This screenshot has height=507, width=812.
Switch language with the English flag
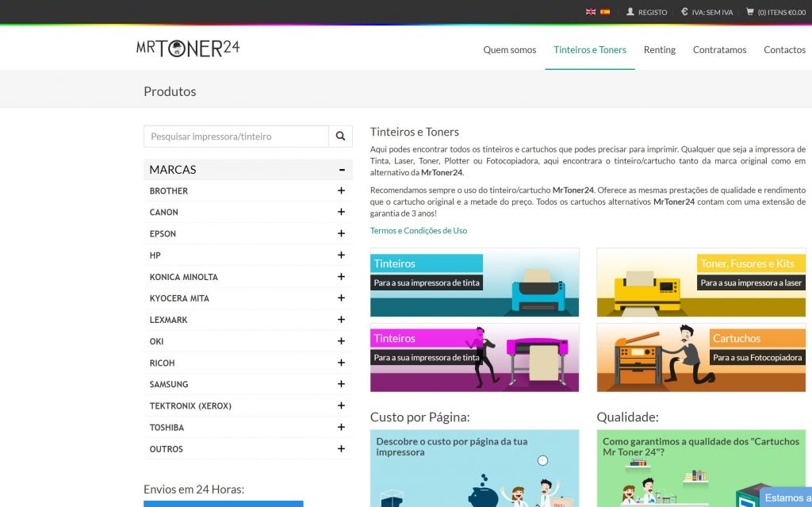(x=591, y=12)
